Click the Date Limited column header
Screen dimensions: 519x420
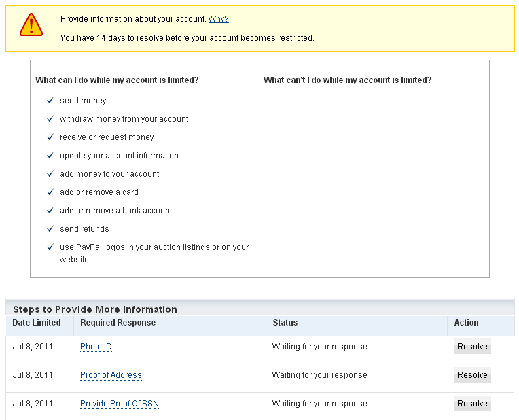coord(37,323)
